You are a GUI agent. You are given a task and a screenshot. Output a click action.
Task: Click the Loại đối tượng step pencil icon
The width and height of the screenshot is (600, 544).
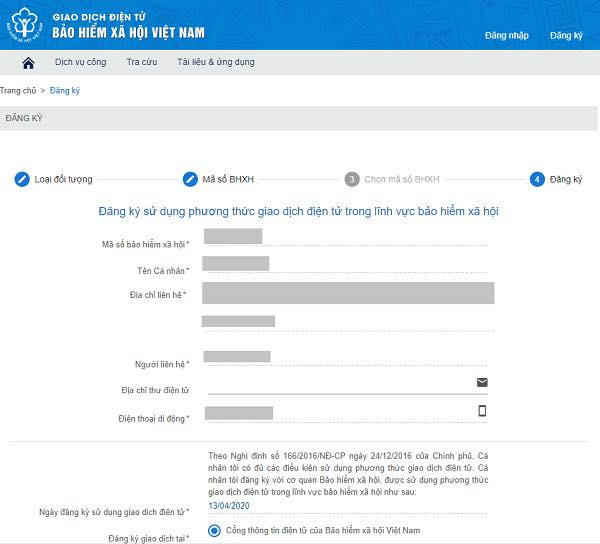(22, 179)
